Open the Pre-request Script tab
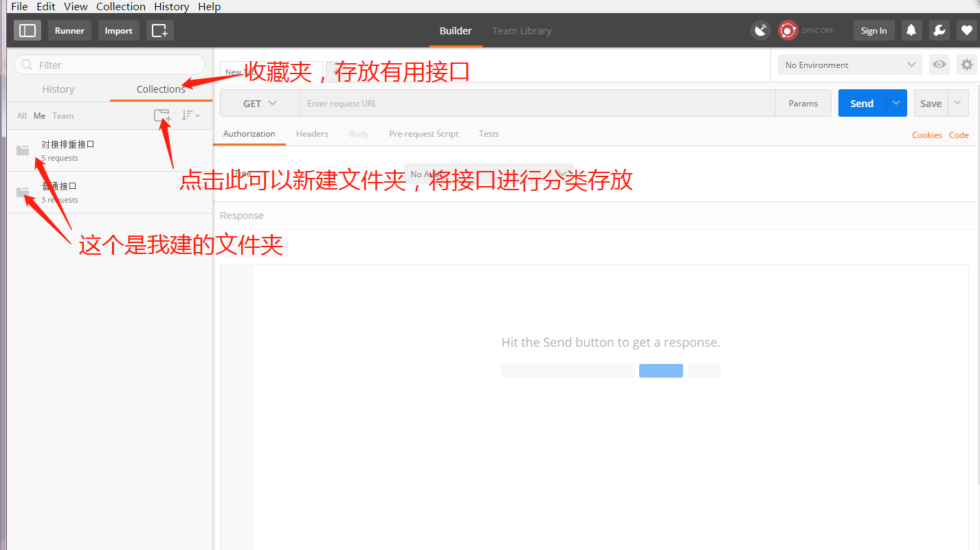980x550 pixels. (x=423, y=134)
